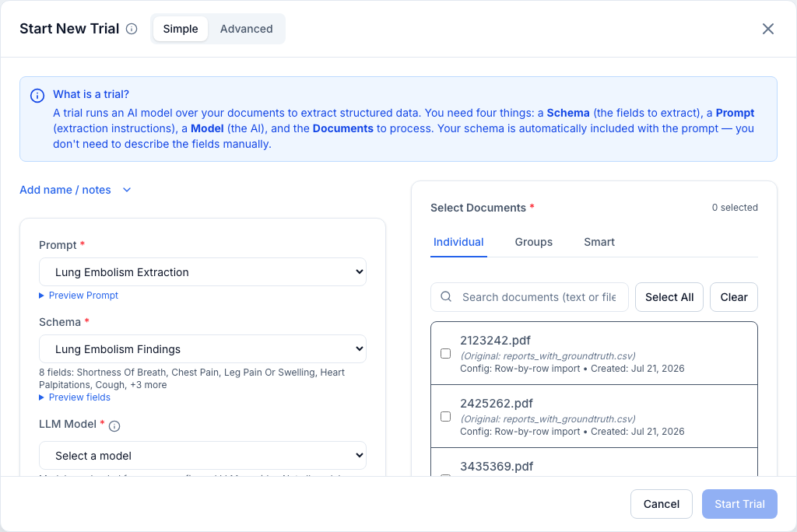The image size is (797, 532).
Task: Click the magnifier icon in document search
Action: (x=446, y=297)
